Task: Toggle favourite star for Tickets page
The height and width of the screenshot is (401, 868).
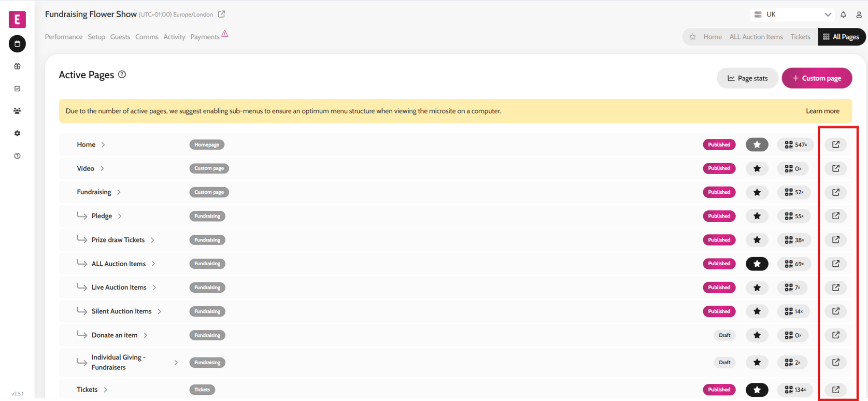Action: pos(757,390)
